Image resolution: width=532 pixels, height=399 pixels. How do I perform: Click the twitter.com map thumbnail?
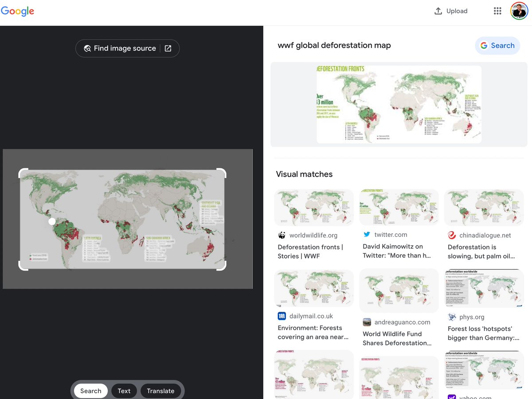click(x=399, y=207)
